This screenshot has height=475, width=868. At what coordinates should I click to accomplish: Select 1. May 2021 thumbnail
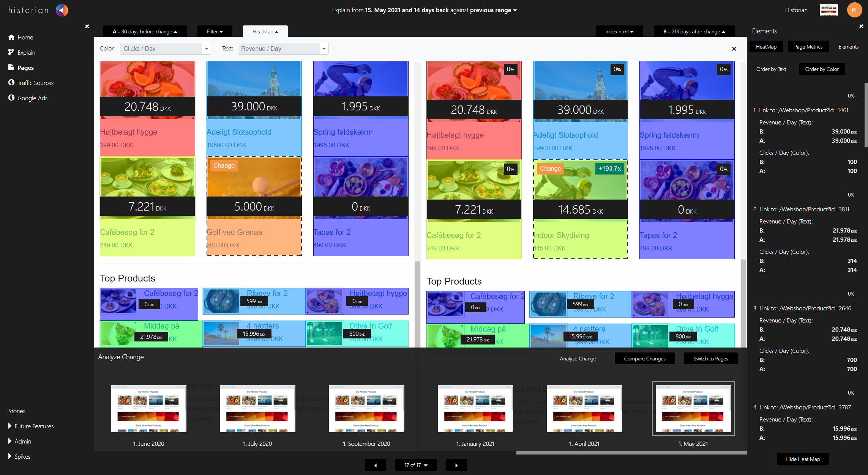(693, 409)
